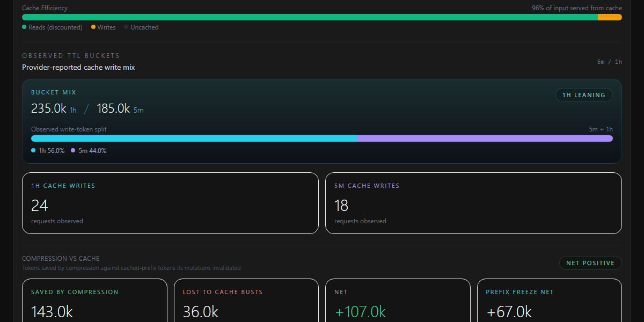Click the 1H LEANING badge
This screenshot has height=322, width=644.
(x=584, y=95)
